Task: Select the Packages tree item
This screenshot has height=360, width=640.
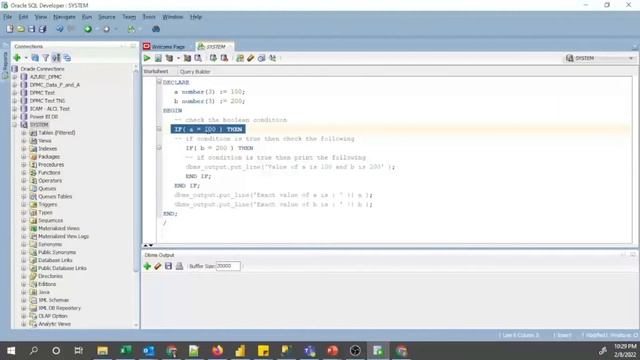Action: coord(49,157)
